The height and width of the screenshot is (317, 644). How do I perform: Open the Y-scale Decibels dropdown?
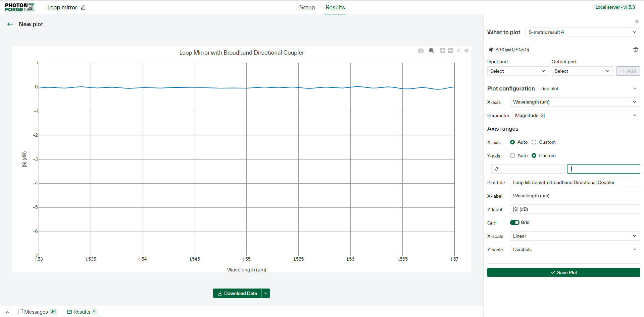575,249
